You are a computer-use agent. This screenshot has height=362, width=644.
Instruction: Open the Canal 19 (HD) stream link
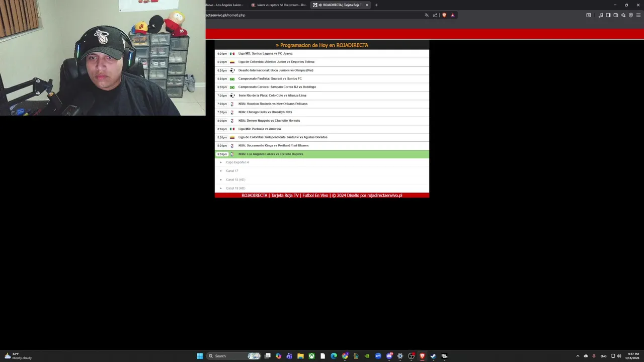[x=235, y=188]
